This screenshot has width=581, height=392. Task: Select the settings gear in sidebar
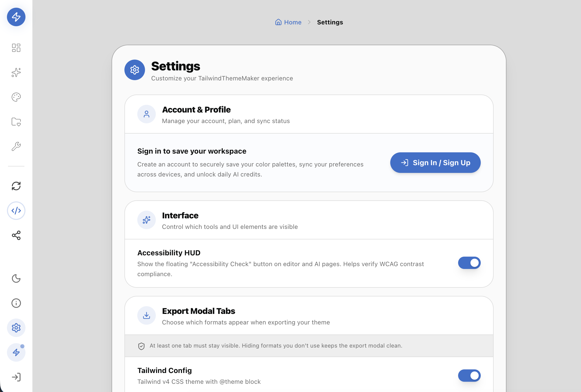[x=16, y=328]
